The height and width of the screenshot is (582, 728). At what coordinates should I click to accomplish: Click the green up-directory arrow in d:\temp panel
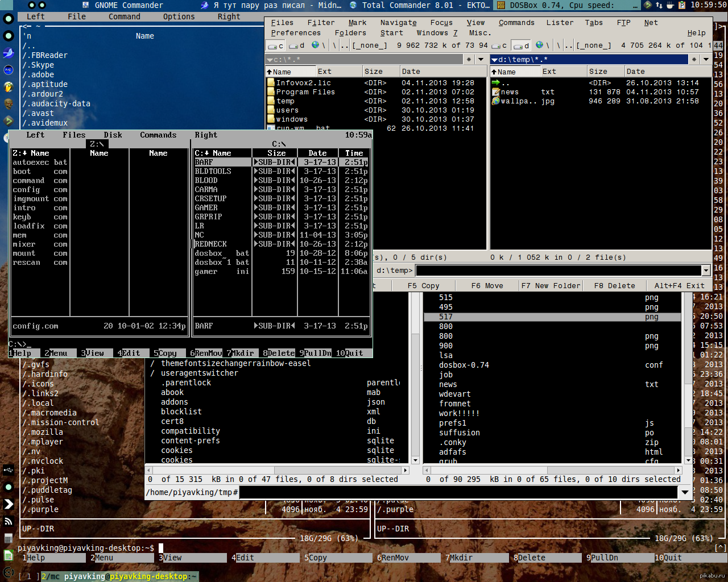[495, 83]
